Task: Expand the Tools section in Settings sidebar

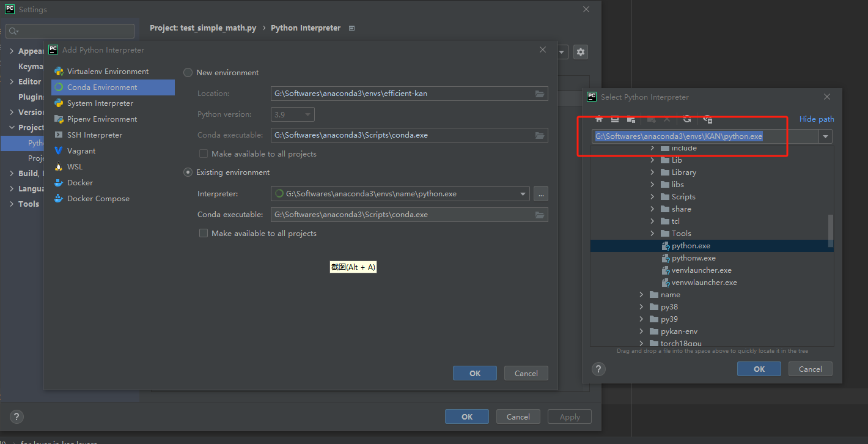Action: [12, 204]
